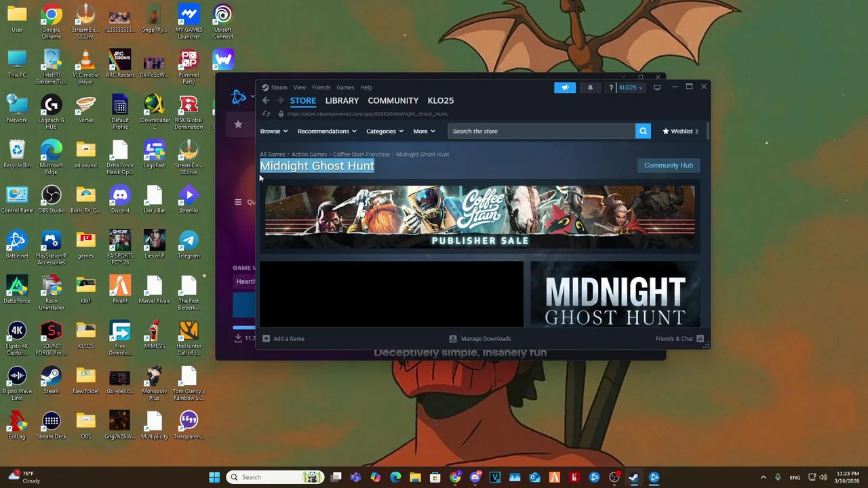Select the VLC media player desktop icon
The image size is (868, 488).
point(85,67)
